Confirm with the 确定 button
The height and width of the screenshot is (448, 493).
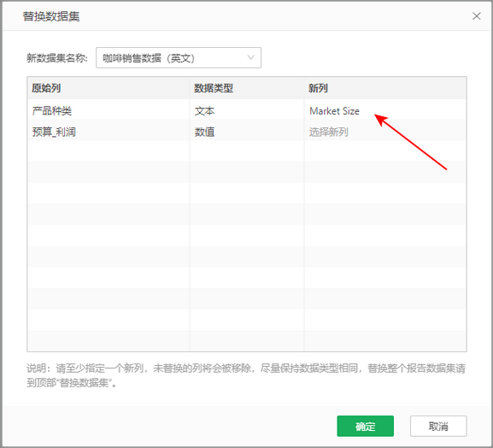[x=365, y=426]
